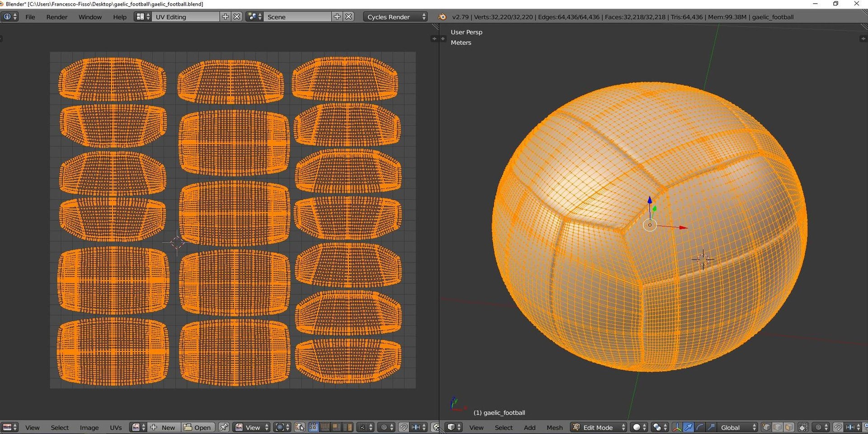Click the Open image button
This screenshot has width=868, height=434.
pyautogui.click(x=198, y=427)
